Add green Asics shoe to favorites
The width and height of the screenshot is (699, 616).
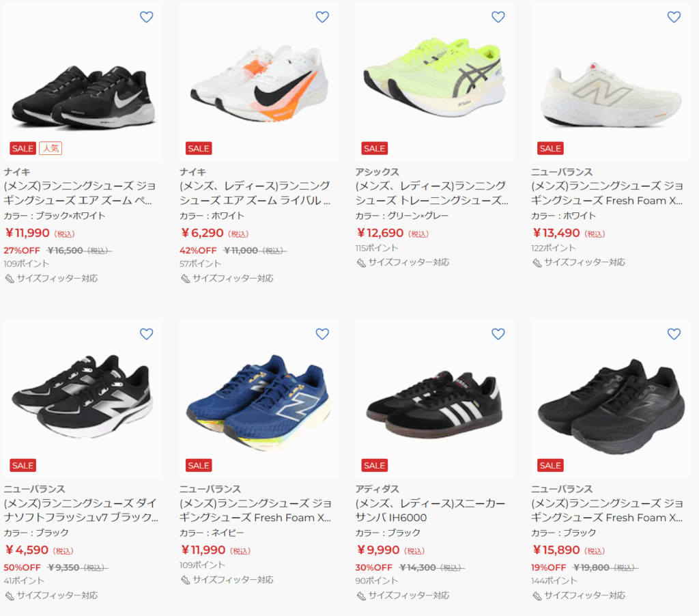(498, 17)
